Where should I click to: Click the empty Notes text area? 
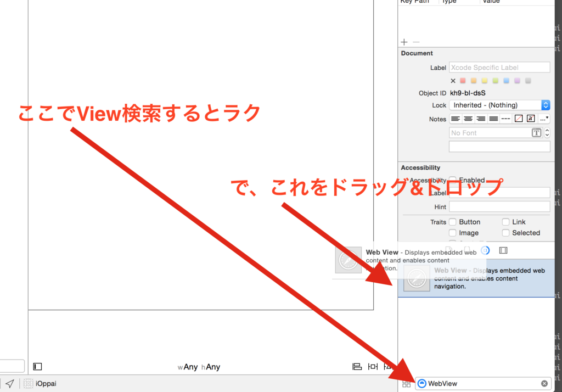click(499, 147)
